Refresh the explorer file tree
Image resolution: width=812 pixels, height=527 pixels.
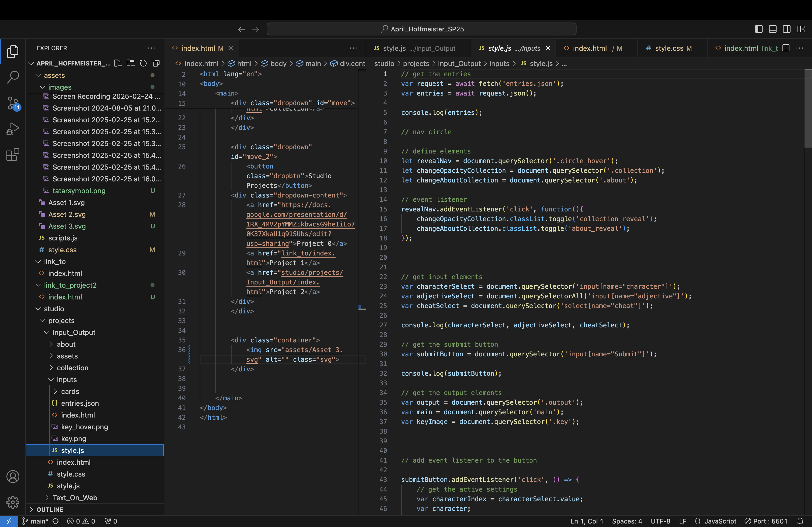(x=143, y=63)
